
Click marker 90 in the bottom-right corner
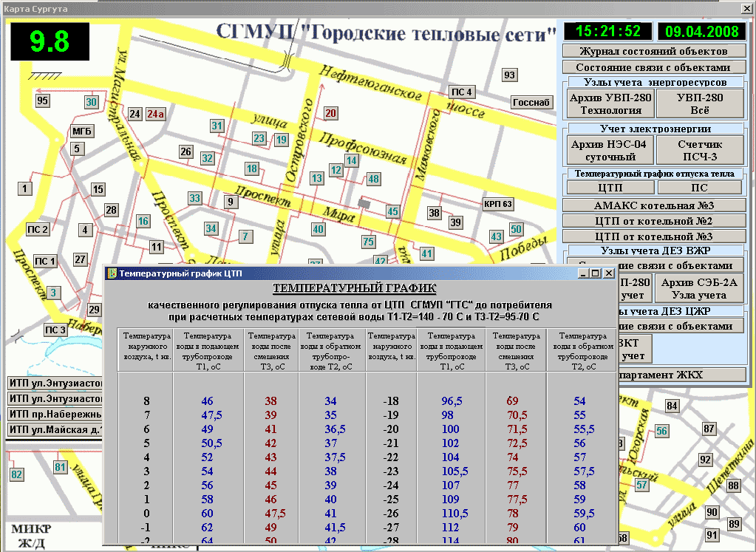tap(711, 511)
